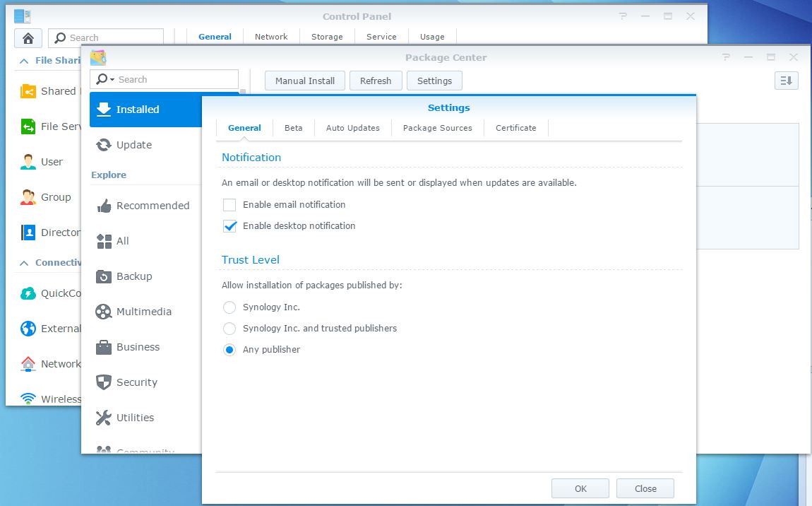Open the Security package category

point(136,382)
